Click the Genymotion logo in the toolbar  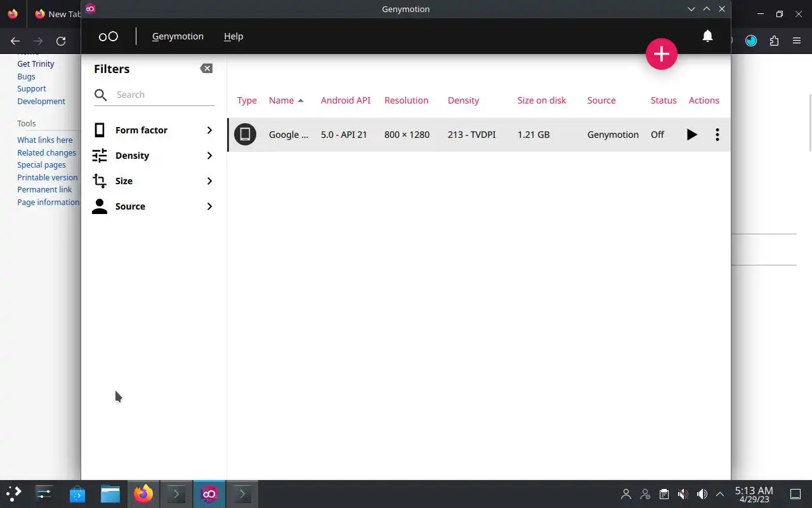pyautogui.click(x=108, y=36)
